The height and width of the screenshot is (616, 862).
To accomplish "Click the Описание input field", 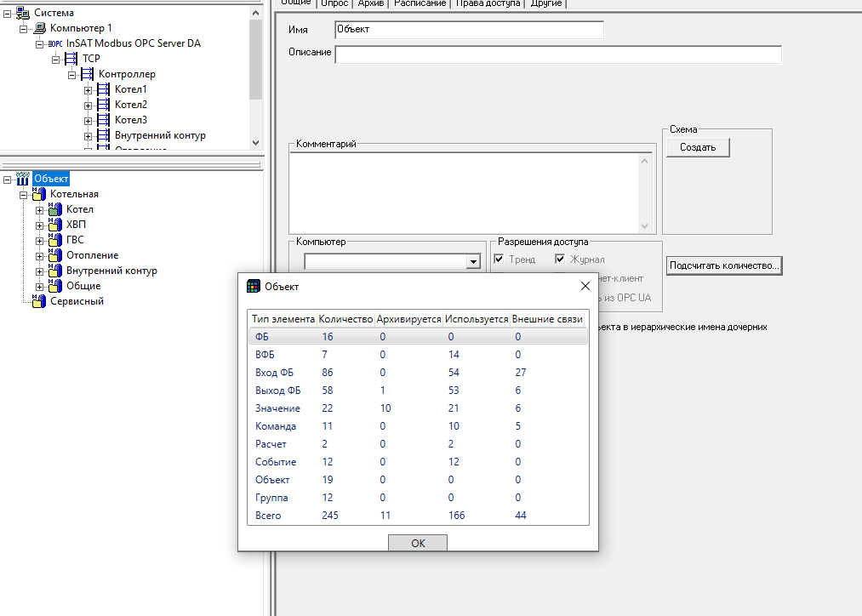I will (x=558, y=54).
